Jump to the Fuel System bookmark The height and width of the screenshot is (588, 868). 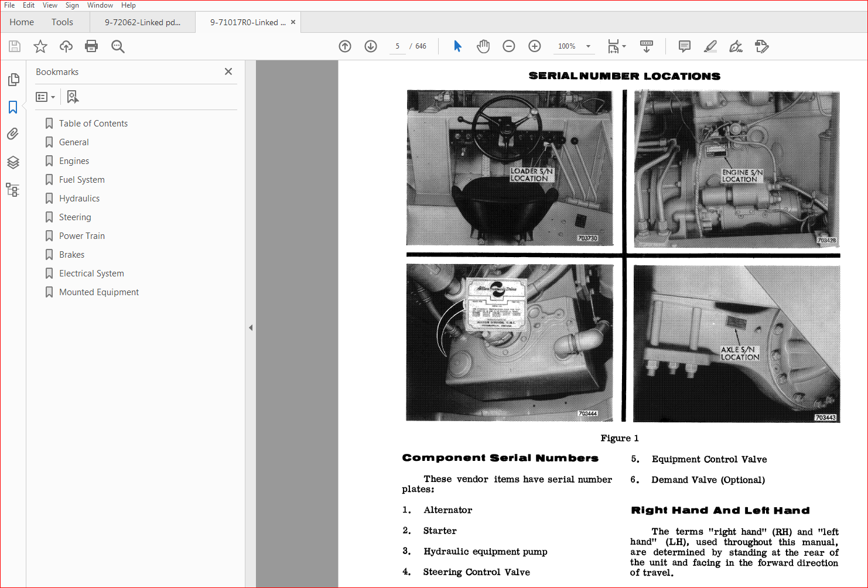(81, 180)
